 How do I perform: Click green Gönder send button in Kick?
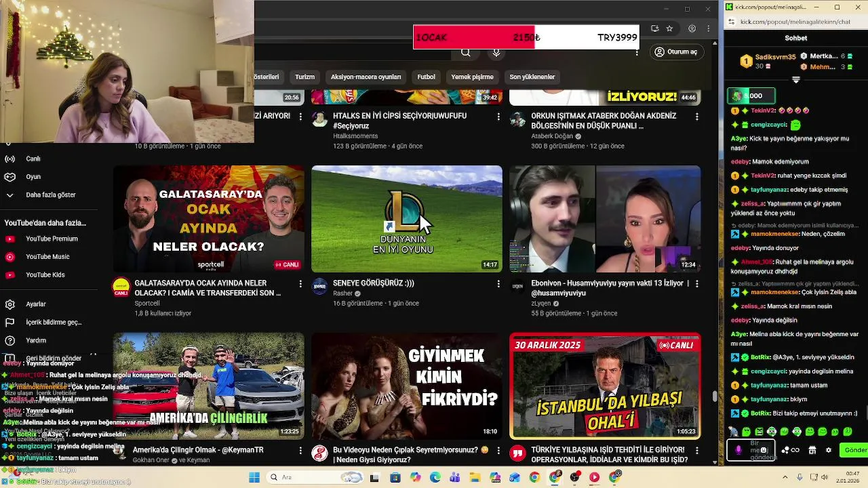tap(854, 450)
